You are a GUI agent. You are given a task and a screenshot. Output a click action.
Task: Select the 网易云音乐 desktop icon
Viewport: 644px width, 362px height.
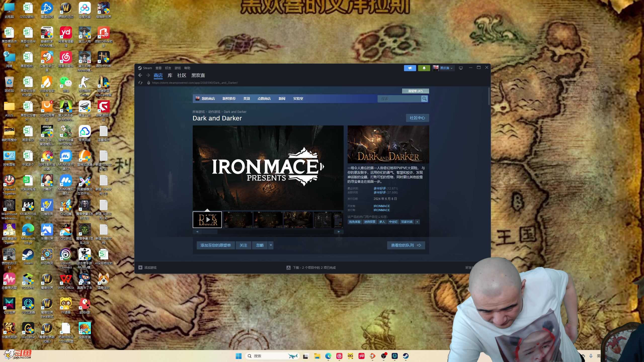tap(66, 60)
